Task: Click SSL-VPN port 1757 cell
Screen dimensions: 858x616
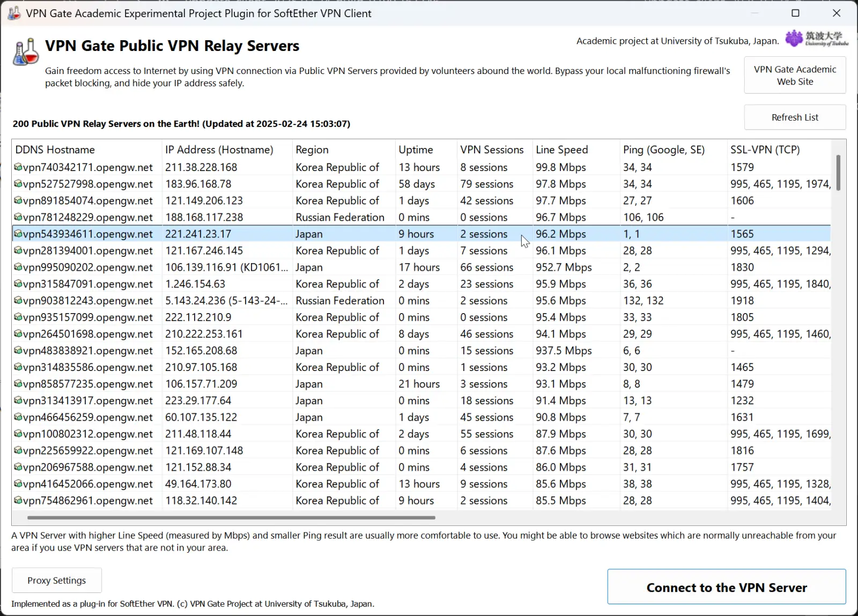Action: point(742,466)
